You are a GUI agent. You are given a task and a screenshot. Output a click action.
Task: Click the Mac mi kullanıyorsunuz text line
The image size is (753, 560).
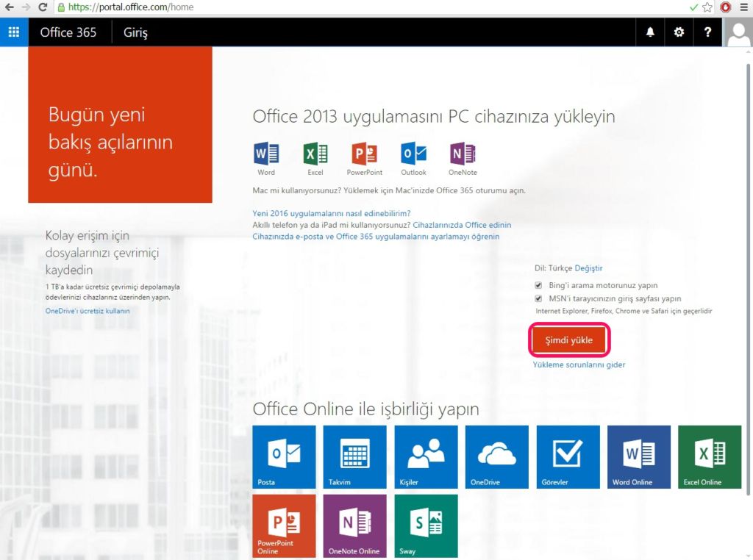pyautogui.click(x=389, y=190)
